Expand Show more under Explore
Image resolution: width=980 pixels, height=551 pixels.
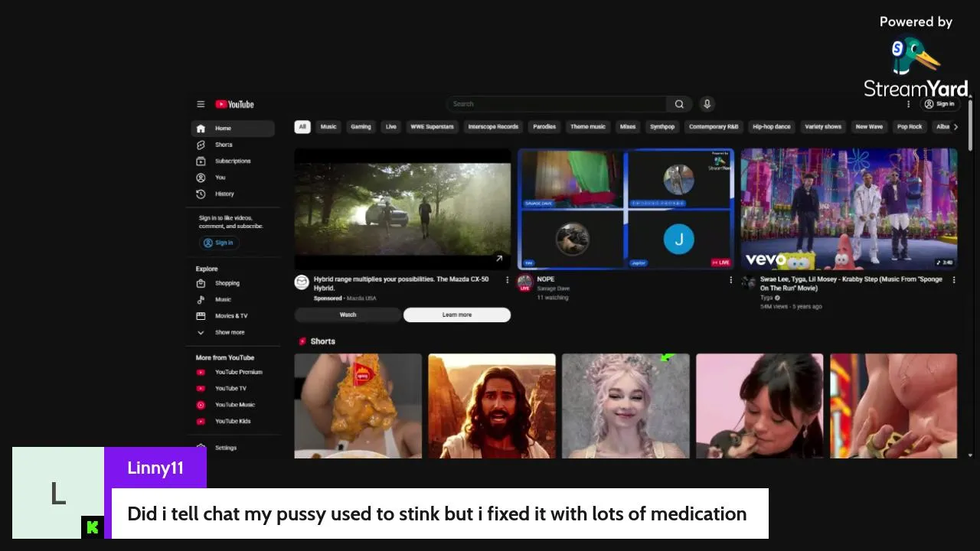pos(233,332)
